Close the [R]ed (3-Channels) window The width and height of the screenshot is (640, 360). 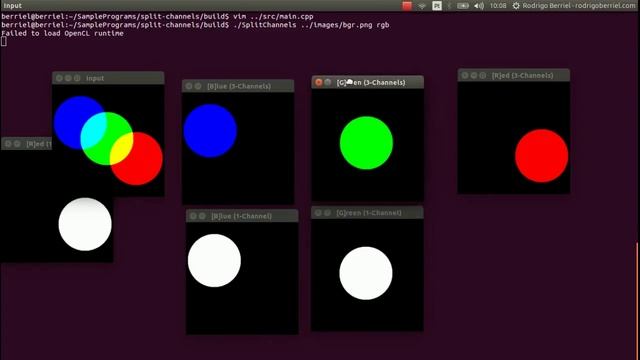pos(464,76)
